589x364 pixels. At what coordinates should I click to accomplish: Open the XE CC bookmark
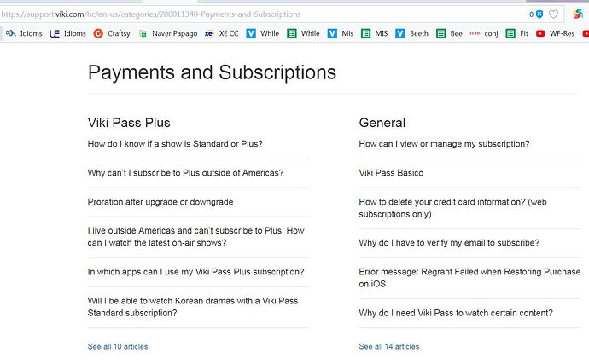click(222, 33)
